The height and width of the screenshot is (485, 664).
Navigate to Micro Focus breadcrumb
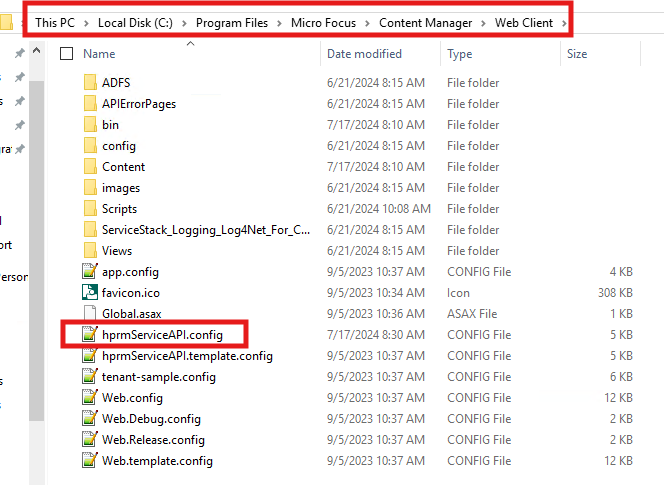click(324, 23)
